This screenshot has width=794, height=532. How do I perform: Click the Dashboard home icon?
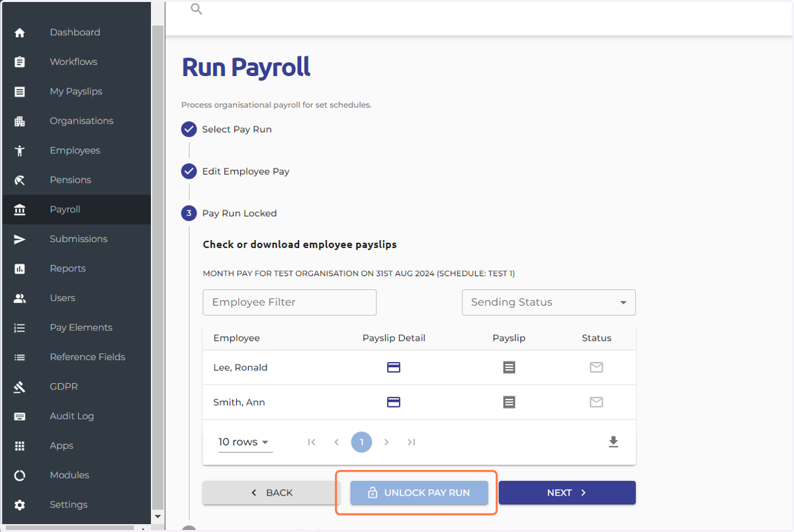coord(20,32)
